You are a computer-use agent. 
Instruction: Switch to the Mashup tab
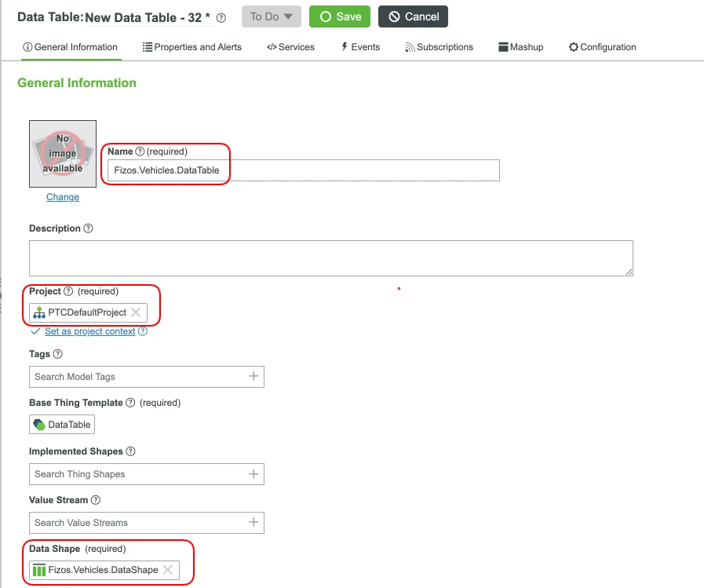[521, 47]
